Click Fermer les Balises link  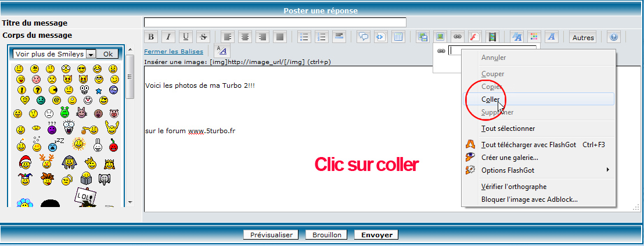[173, 51]
